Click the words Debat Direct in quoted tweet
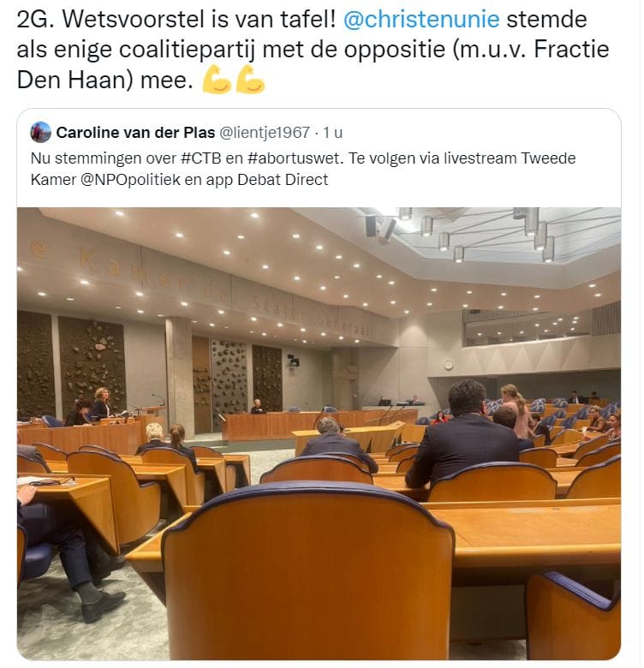The image size is (644, 668). 283,180
